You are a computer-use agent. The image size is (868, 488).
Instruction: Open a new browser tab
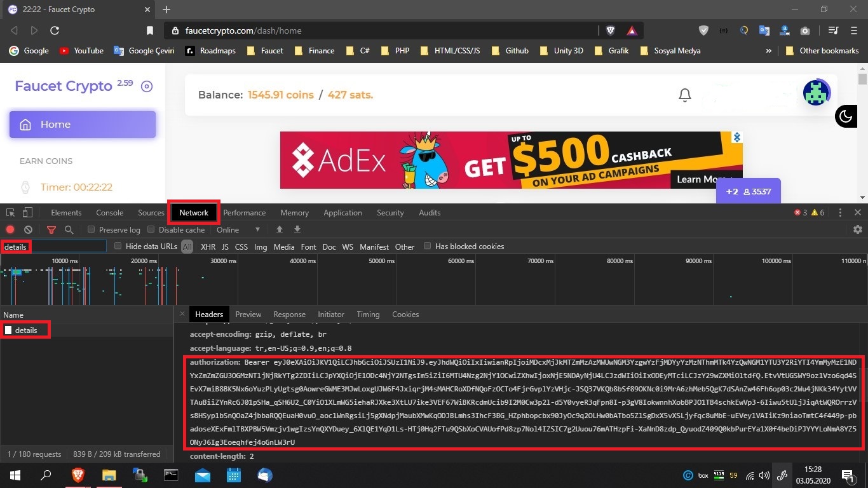166,10
